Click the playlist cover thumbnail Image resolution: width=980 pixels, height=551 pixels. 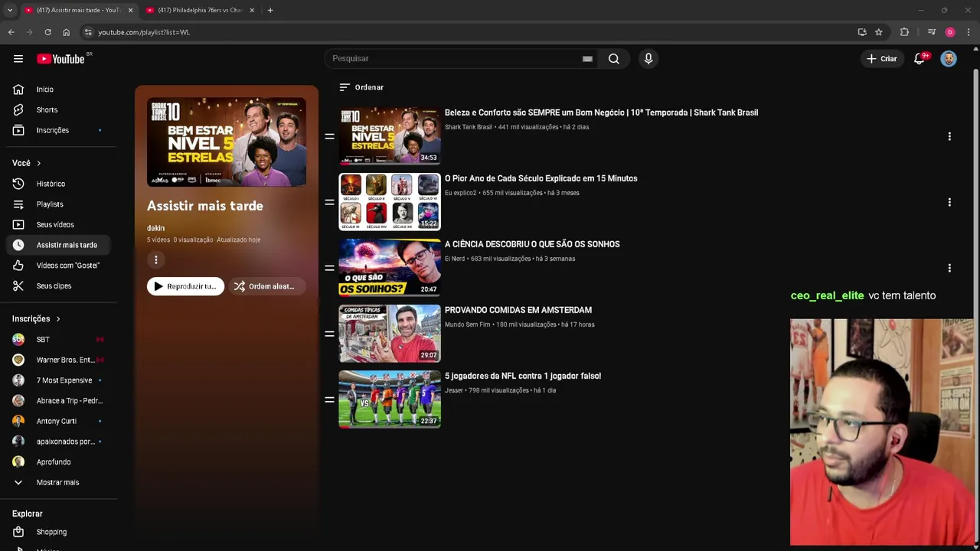[x=227, y=142]
